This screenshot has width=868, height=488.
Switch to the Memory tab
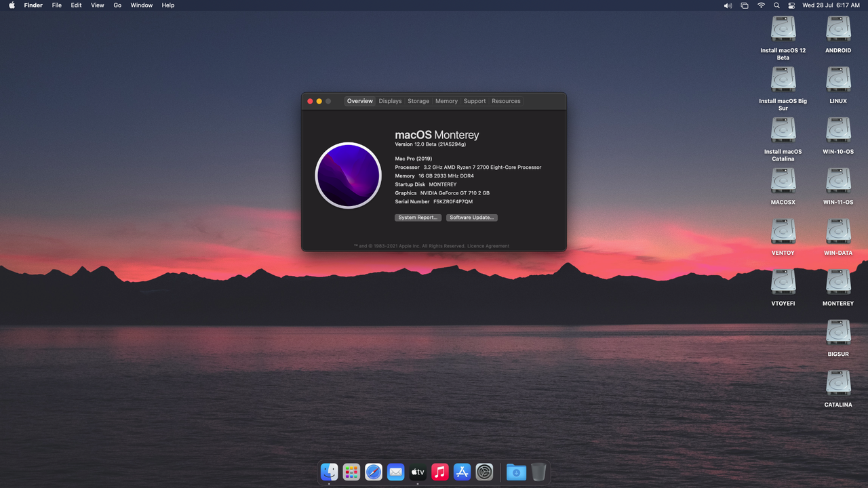pyautogui.click(x=446, y=101)
